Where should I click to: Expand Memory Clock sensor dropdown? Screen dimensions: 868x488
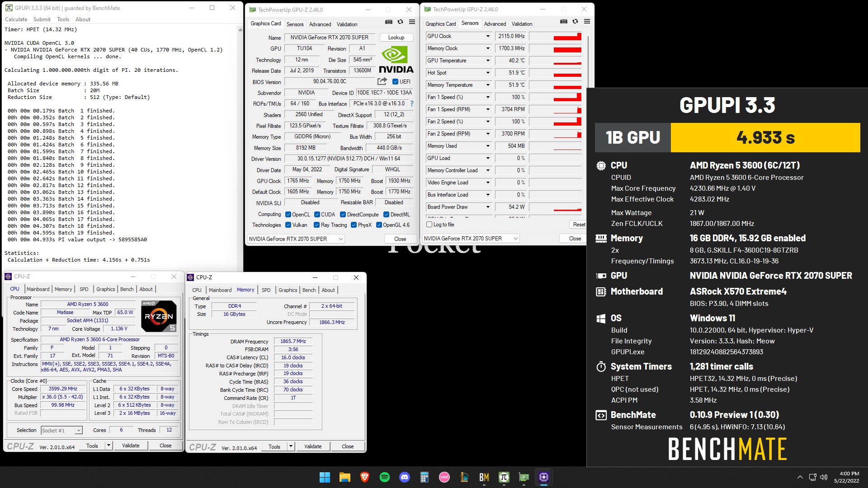point(488,48)
